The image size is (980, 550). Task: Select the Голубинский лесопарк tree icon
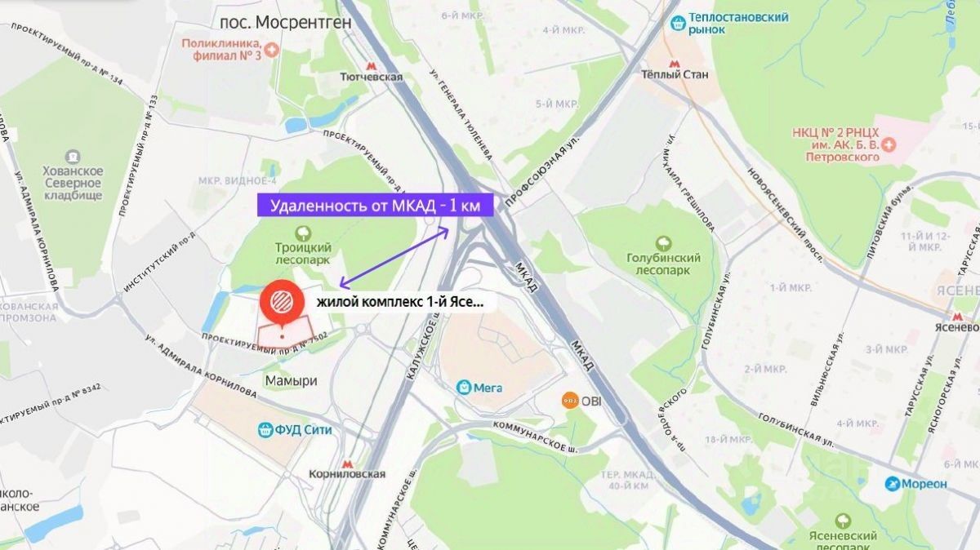pos(662,243)
